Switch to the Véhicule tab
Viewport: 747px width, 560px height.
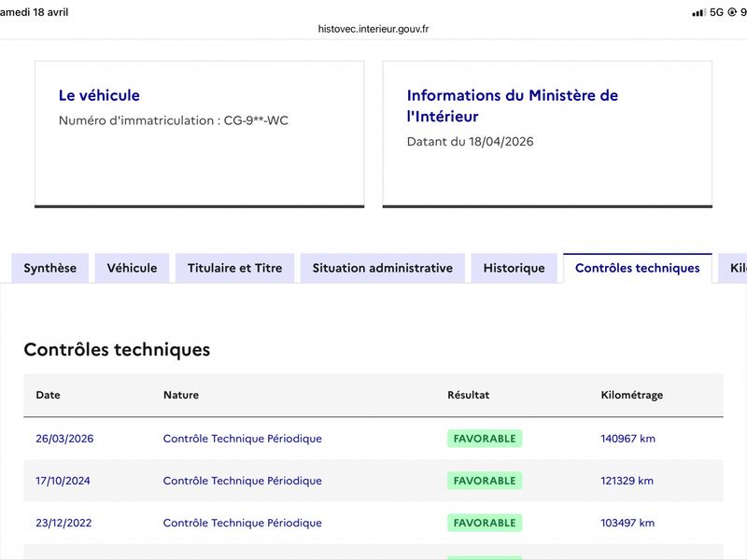point(132,268)
